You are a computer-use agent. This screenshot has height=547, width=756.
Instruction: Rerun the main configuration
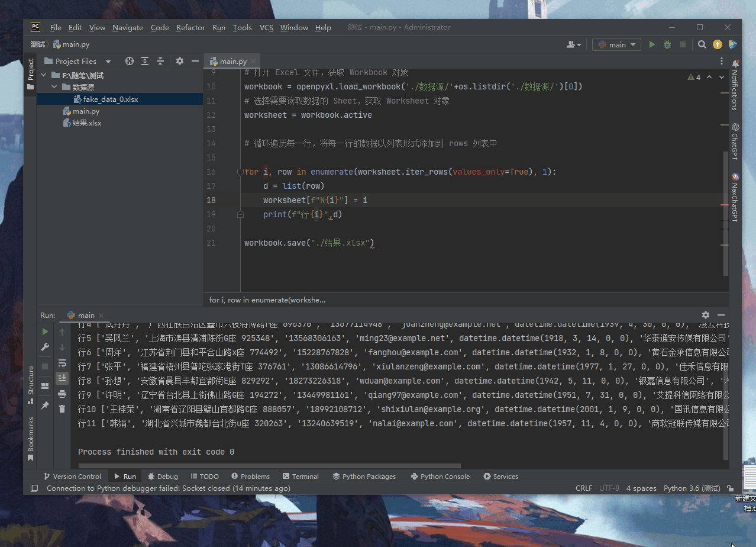[x=45, y=332]
